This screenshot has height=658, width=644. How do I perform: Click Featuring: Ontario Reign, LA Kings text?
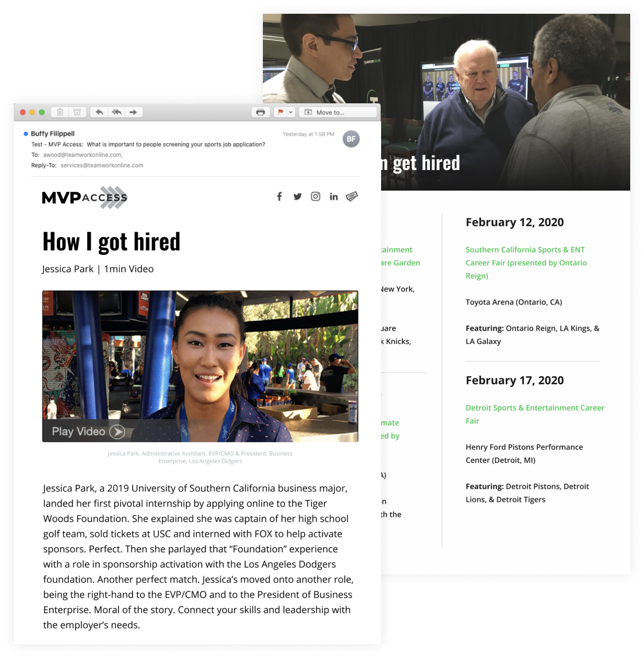click(x=533, y=335)
